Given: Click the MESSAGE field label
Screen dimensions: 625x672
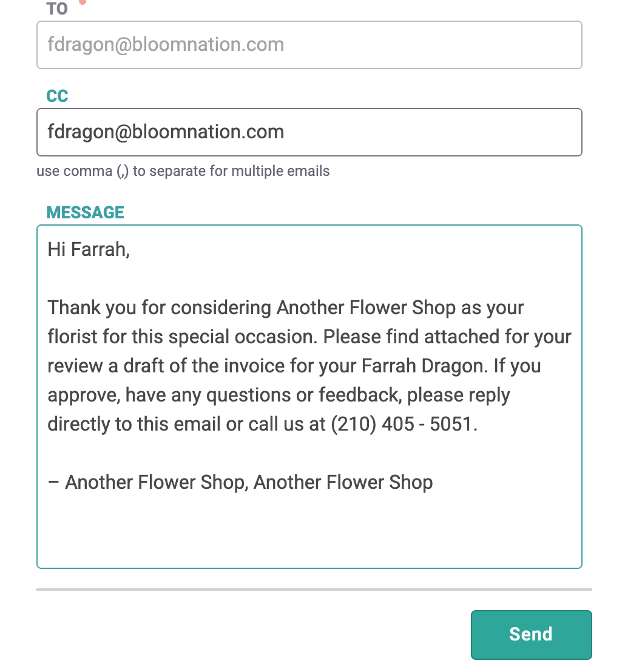Looking at the screenshot, I should tap(85, 212).
